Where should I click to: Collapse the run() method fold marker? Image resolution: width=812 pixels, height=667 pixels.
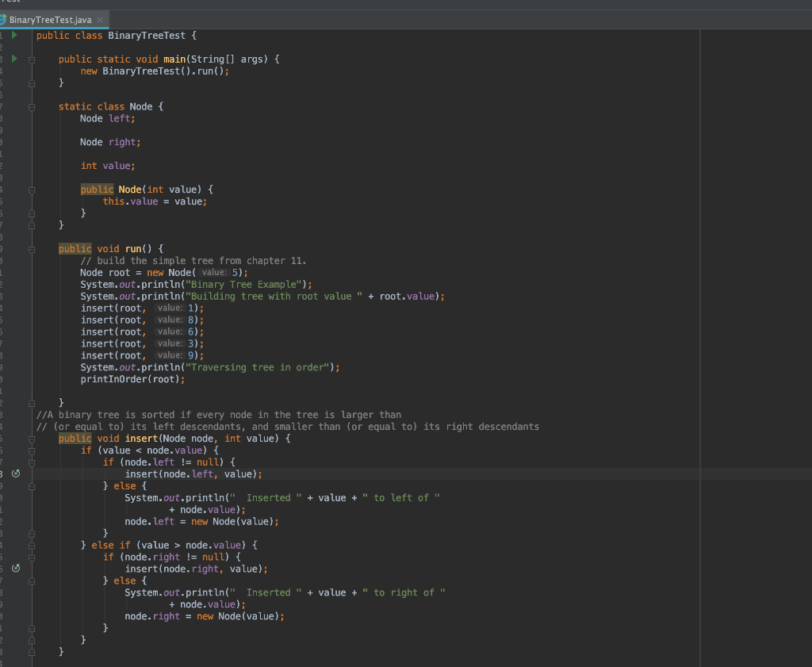click(x=32, y=250)
